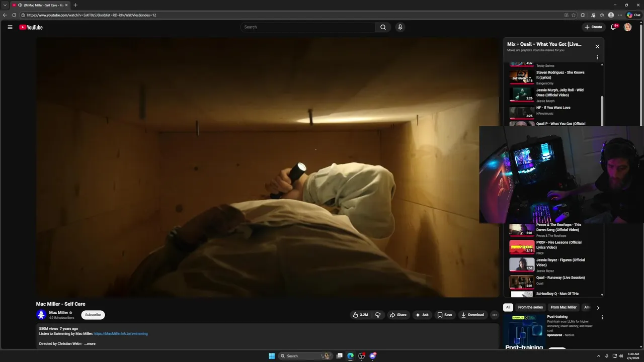Reload the page with the refresh button

pos(14,15)
